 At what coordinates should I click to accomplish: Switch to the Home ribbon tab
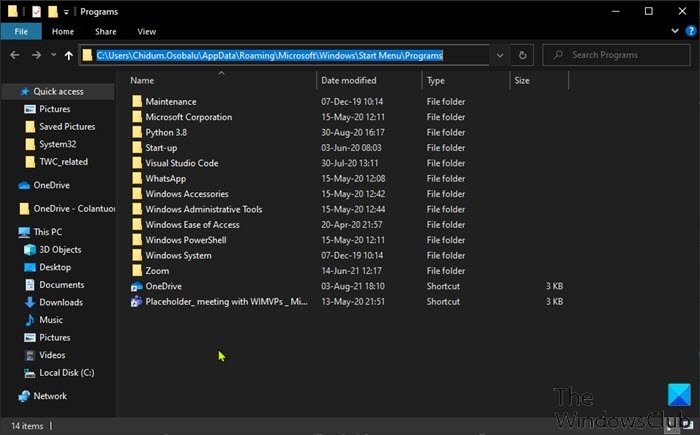(x=62, y=31)
